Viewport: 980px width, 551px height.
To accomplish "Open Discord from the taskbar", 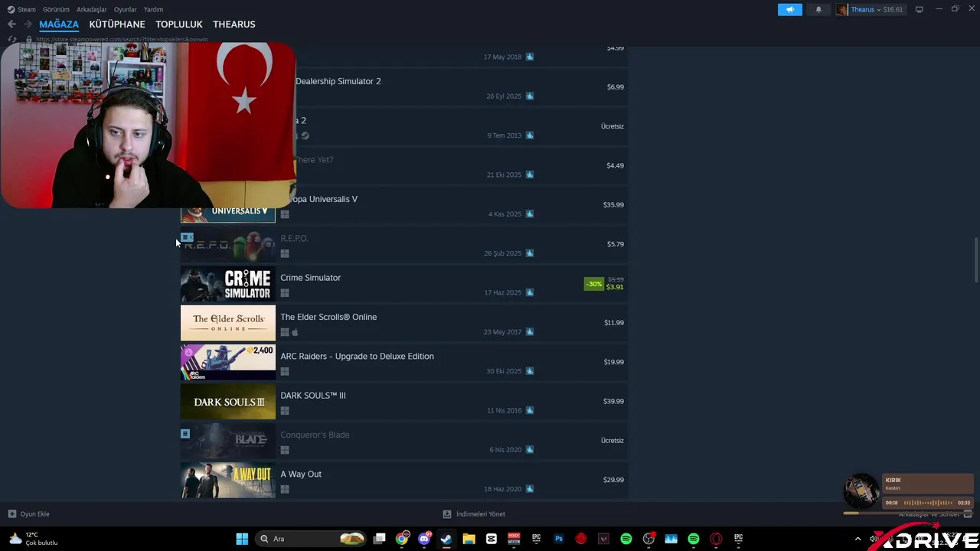I will pyautogui.click(x=424, y=539).
